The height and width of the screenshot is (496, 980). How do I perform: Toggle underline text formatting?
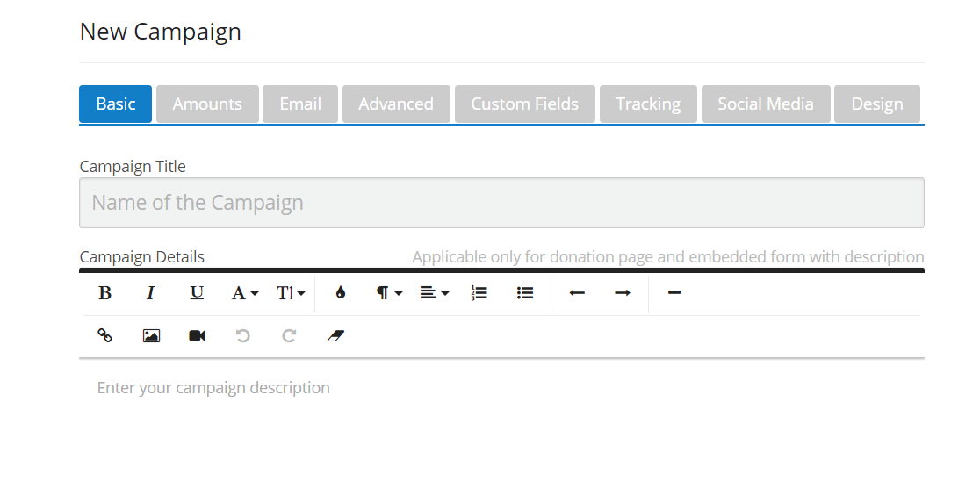tap(197, 293)
